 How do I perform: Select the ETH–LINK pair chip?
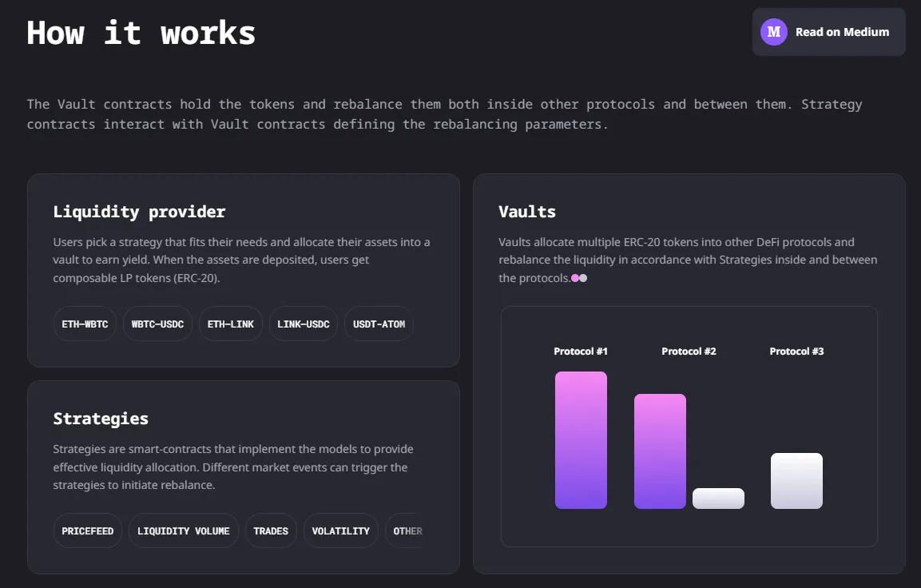231,324
